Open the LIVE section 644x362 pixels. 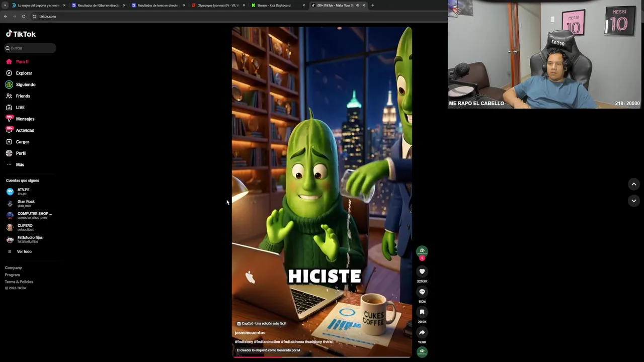pyautogui.click(x=20, y=108)
